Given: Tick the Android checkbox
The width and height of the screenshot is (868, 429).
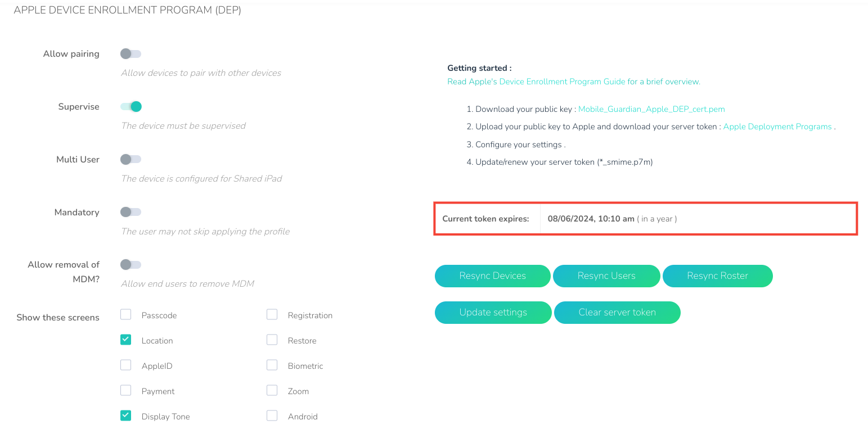Looking at the screenshot, I should click(272, 416).
